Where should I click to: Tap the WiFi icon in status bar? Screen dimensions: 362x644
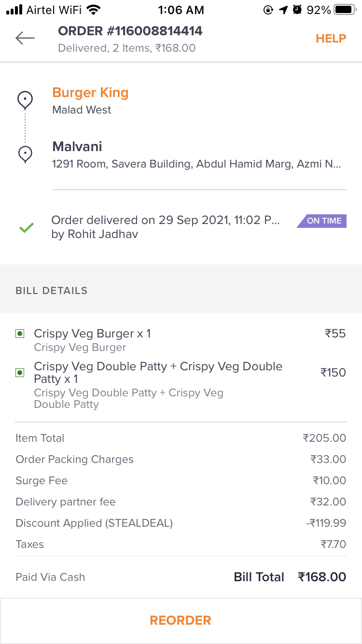pyautogui.click(x=94, y=10)
